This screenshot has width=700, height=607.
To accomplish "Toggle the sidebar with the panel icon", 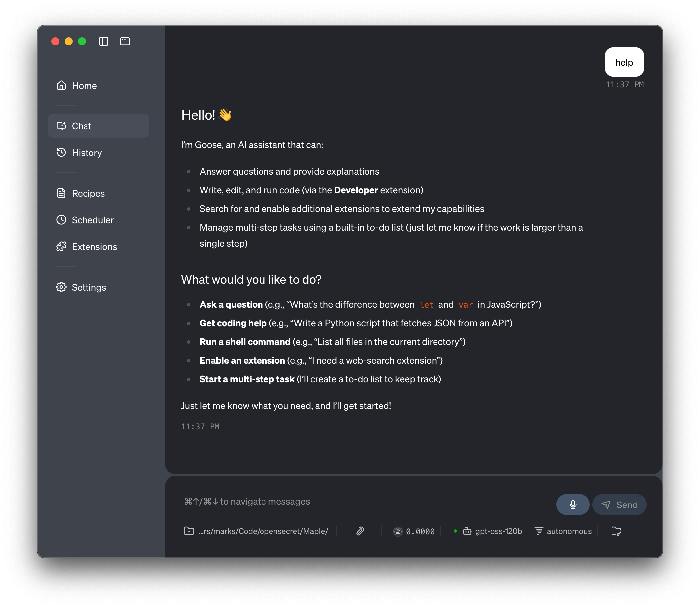I will point(103,41).
